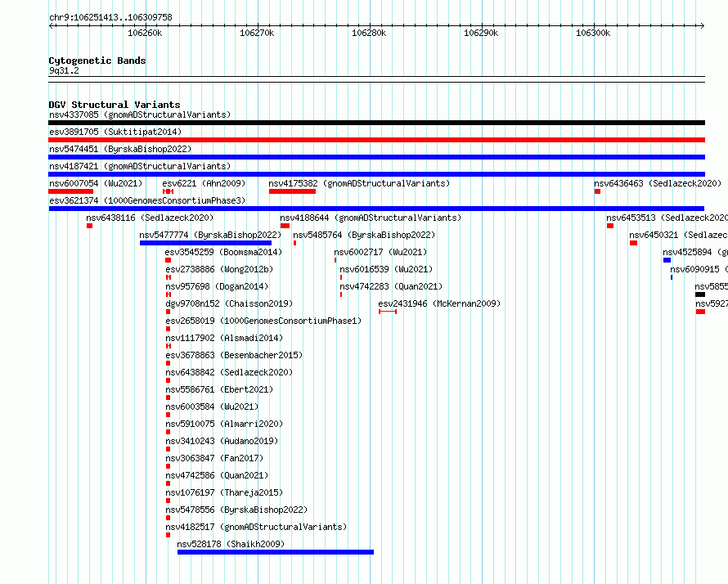Select nsv4175382 gnomAD variant label
Viewport: 728px width, 584px height.
[x=359, y=183]
